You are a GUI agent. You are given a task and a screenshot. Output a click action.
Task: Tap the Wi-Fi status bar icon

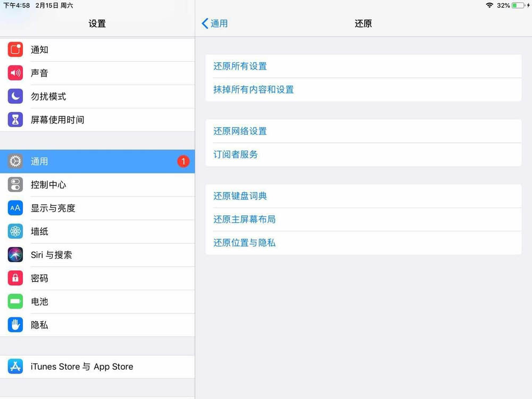click(489, 5)
